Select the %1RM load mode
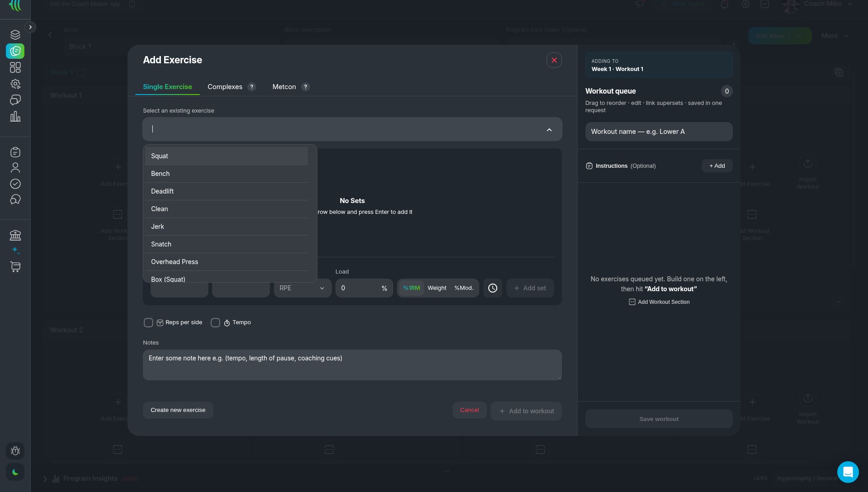The width and height of the screenshot is (868, 492). (x=411, y=288)
